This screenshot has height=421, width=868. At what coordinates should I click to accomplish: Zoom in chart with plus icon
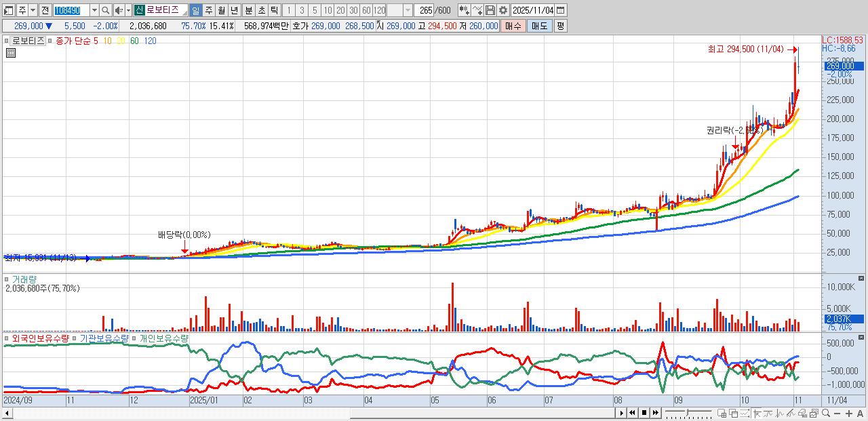849,414
